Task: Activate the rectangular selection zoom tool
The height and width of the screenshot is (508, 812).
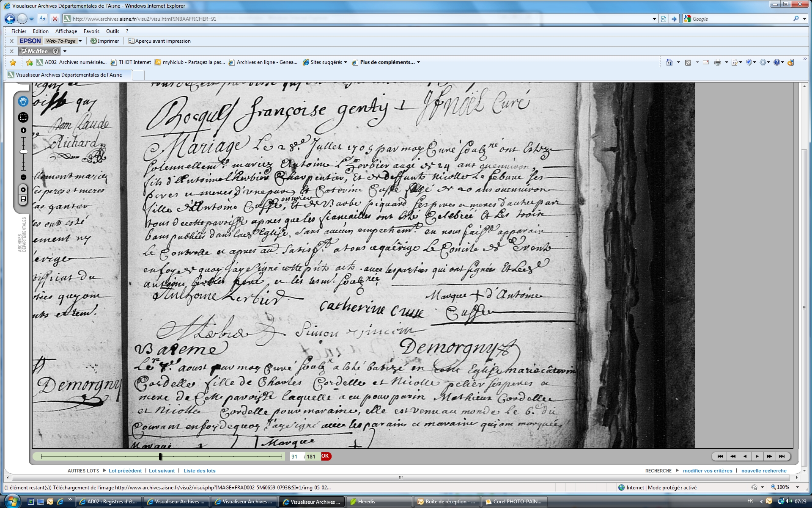Action: pos(23,117)
